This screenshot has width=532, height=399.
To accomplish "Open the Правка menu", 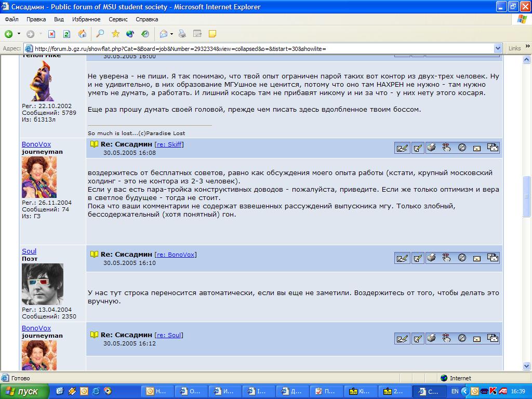I will (36, 19).
